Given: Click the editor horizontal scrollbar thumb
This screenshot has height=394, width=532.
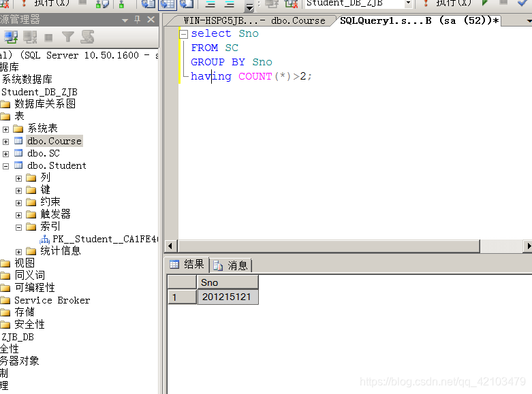Looking at the screenshot, I should click(x=329, y=246).
